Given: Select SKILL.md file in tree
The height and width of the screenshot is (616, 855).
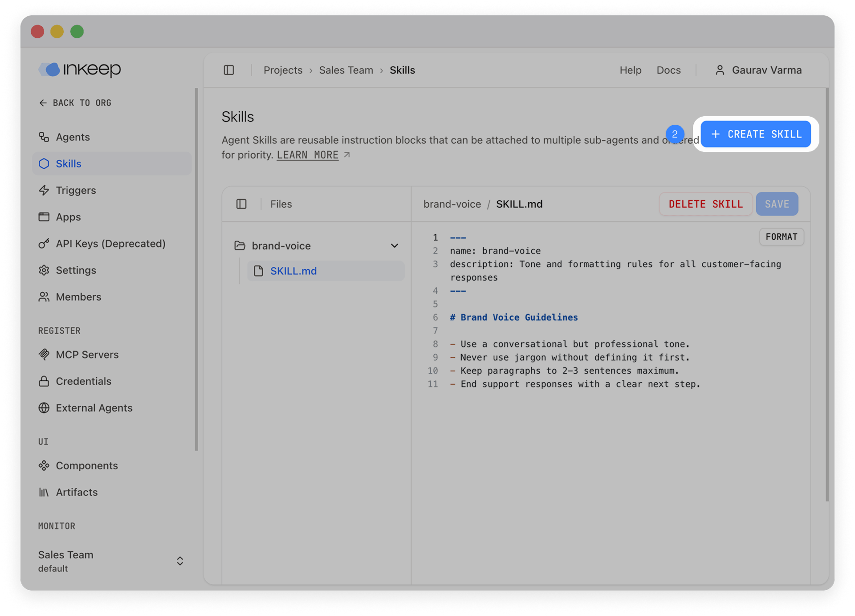Looking at the screenshot, I should click(x=293, y=271).
